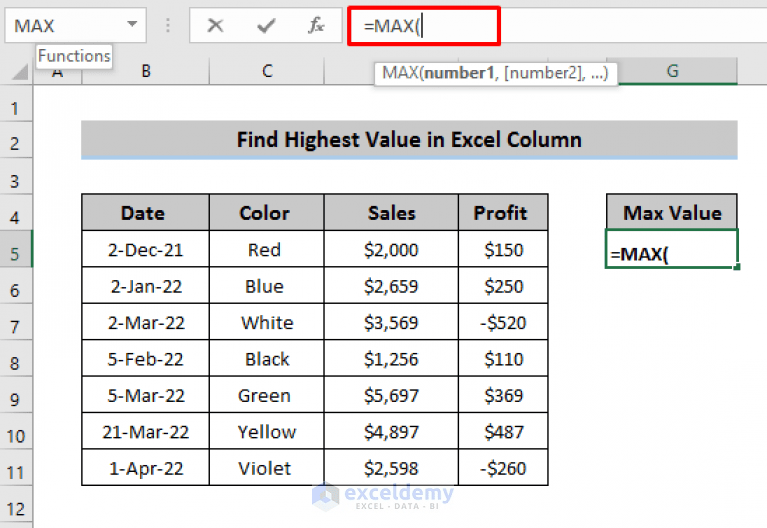Select the sales cell $2,598
Screen dimensions: 767x528
(391, 467)
